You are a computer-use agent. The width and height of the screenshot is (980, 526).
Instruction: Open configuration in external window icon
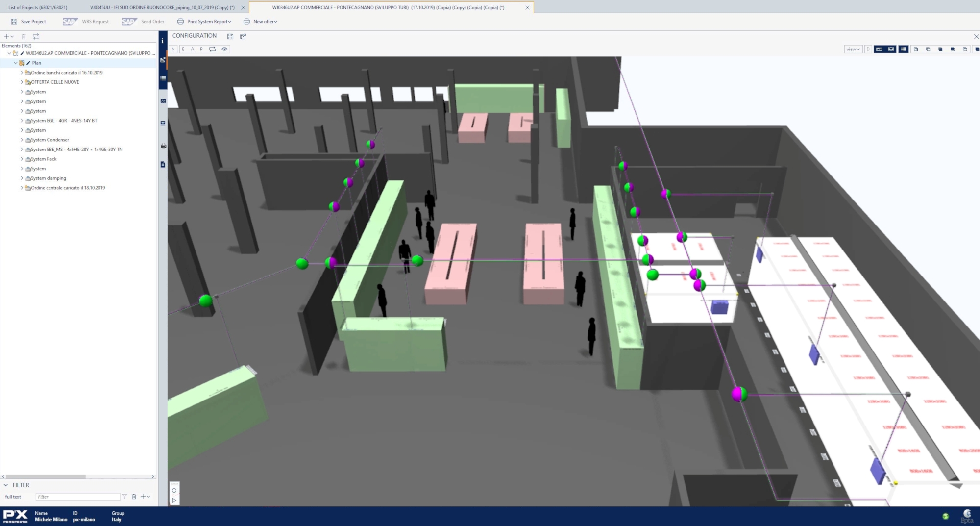[x=243, y=36]
